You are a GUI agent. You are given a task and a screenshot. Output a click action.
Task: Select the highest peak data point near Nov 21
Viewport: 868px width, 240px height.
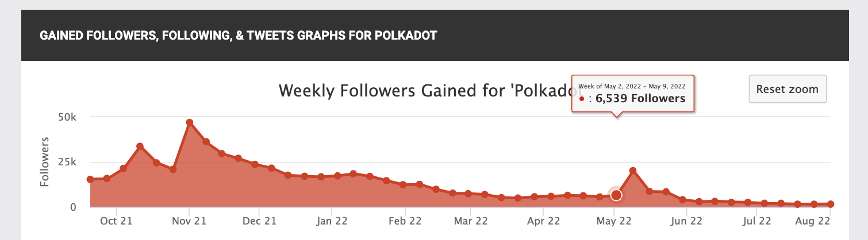[189, 122]
